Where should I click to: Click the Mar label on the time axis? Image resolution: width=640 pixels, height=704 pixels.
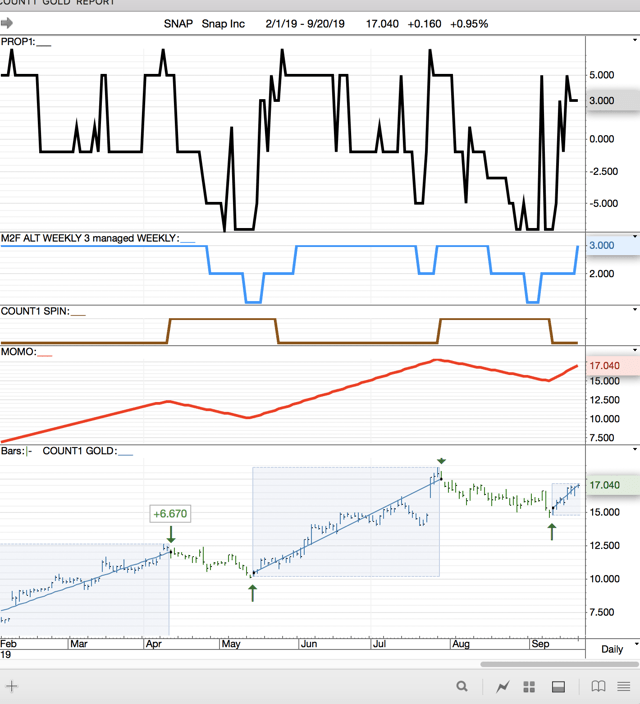pyautogui.click(x=79, y=644)
